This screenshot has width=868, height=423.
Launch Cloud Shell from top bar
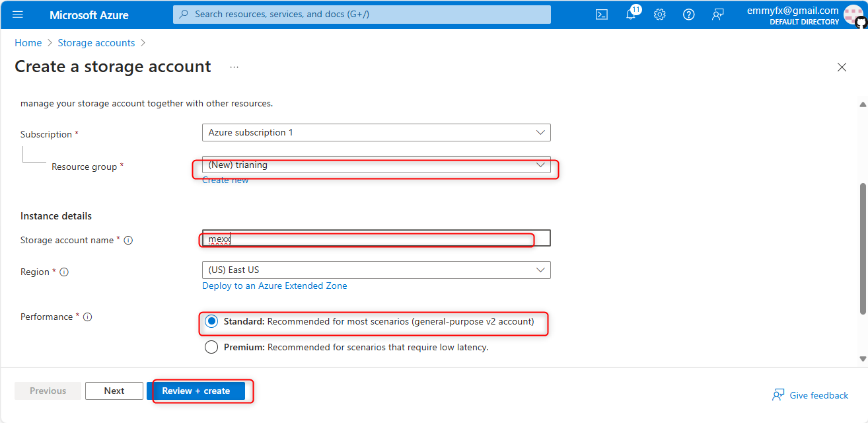click(601, 15)
